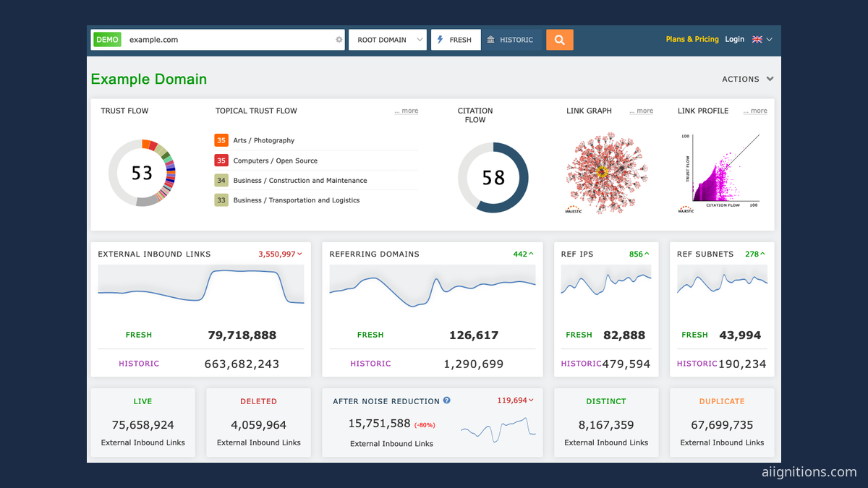
Task: Click the Ref Subnets sparkline chart
Action: tap(722, 281)
